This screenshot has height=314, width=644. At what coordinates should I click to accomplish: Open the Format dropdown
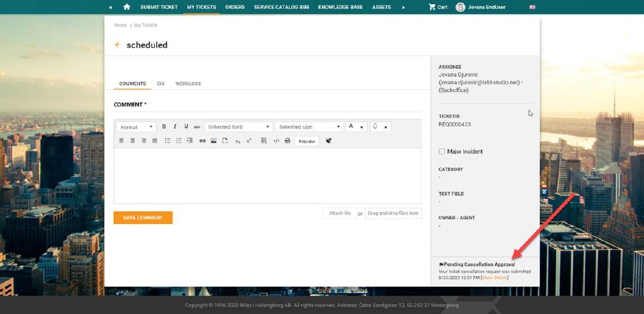coord(136,127)
